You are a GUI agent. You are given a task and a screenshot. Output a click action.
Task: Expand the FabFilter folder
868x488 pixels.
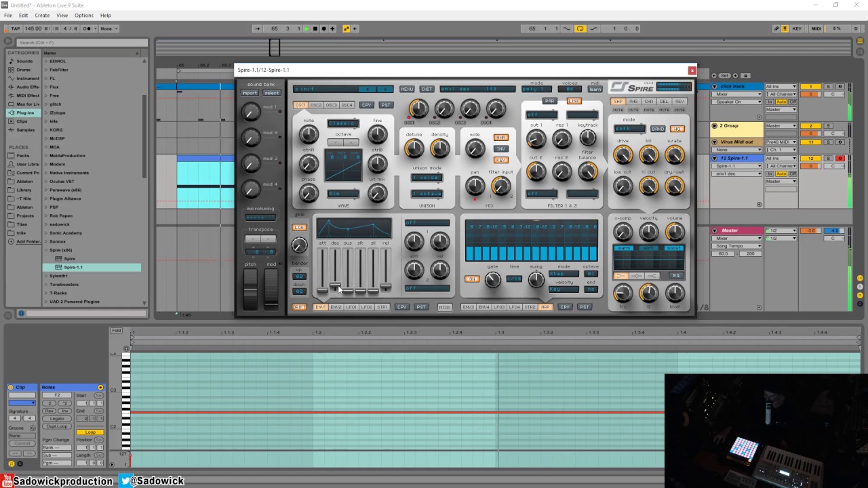[x=46, y=70]
